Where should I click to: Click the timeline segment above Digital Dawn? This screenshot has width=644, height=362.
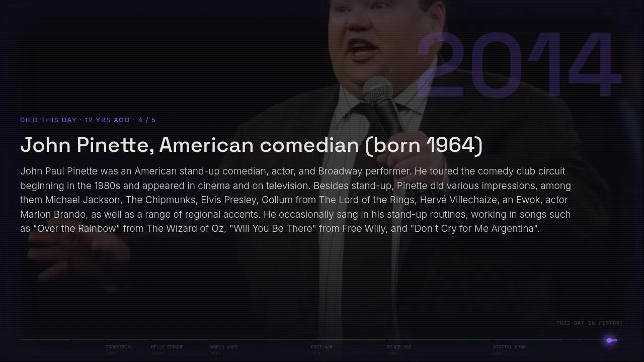(528, 340)
